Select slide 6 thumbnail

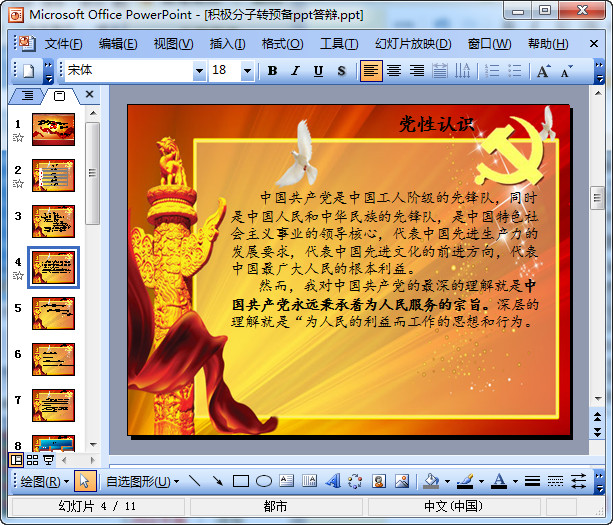pyautogui.click(x=54, y=360)
